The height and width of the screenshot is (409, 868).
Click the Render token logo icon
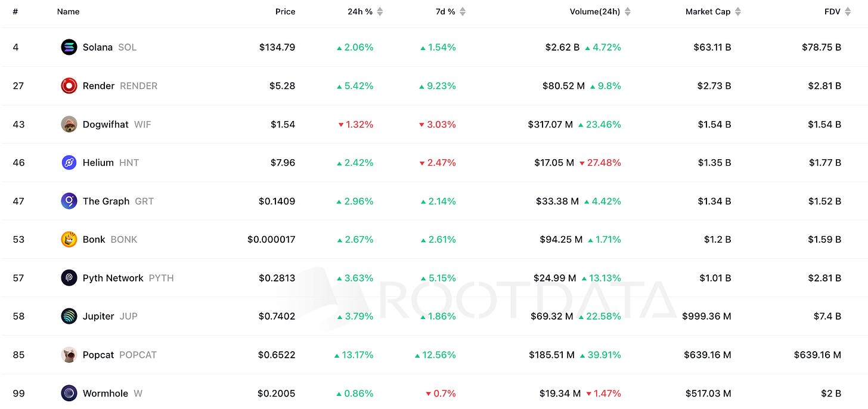pyautogui.click(x=69, y=86)
